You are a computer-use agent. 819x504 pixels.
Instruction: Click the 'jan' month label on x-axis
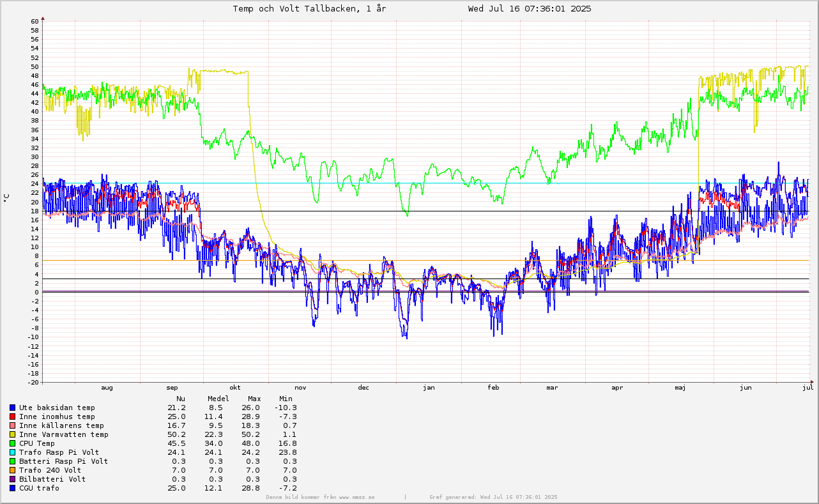click(x=429, y=388)
